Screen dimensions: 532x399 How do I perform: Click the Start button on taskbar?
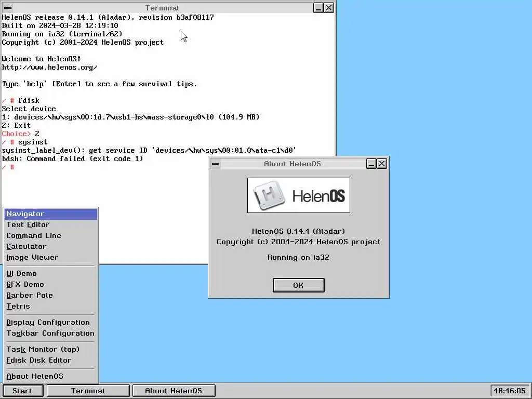23,391
